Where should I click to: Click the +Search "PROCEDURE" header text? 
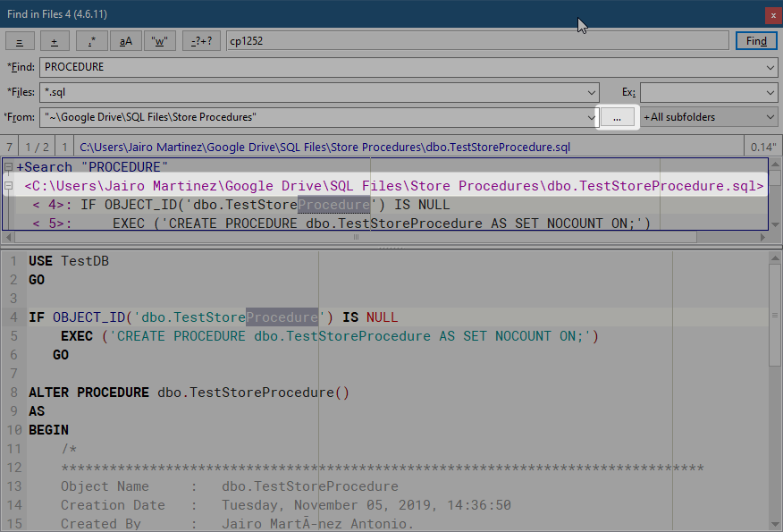[92, 167]
